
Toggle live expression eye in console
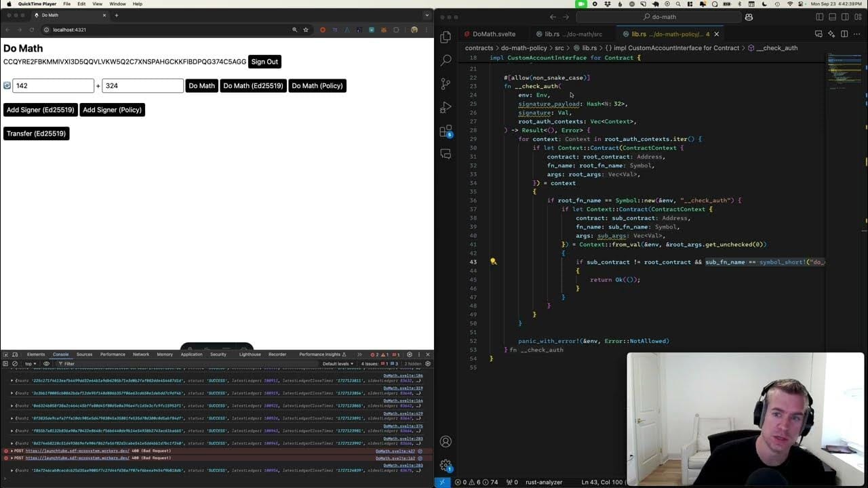point(47,364)
